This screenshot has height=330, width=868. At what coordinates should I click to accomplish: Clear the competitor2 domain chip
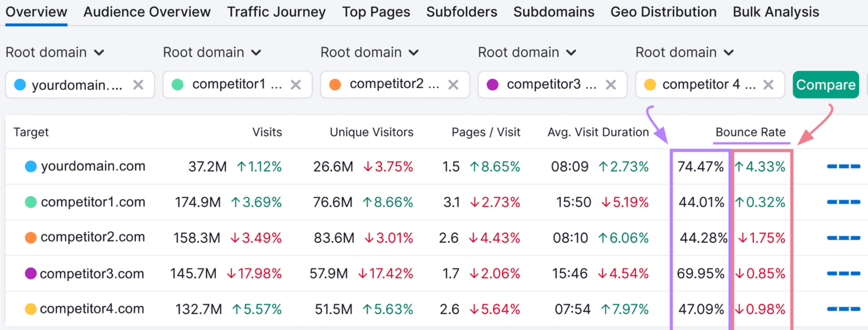coord(453,85)
